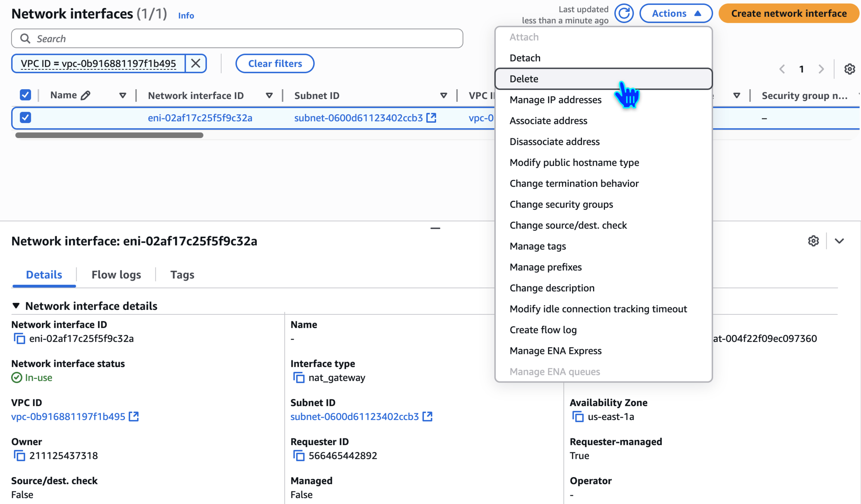Copy the nat_gateway interface type

click(x=299, y=378)
